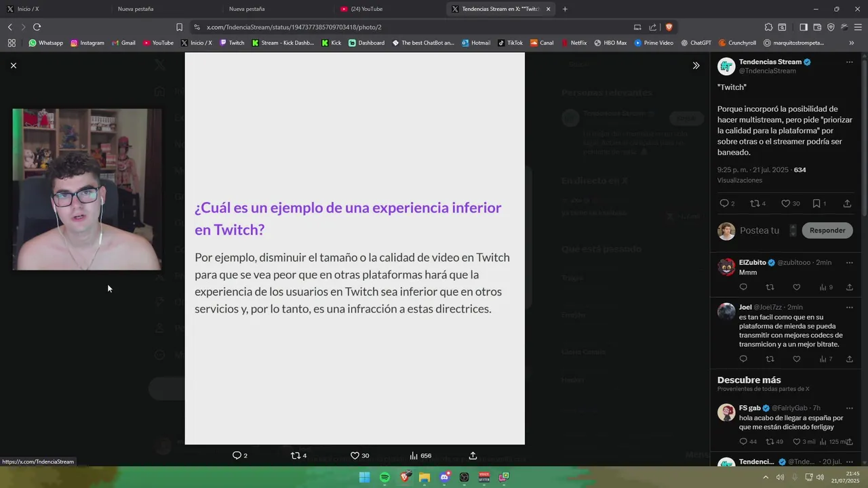Repost icon below the photo

(295, 455)
